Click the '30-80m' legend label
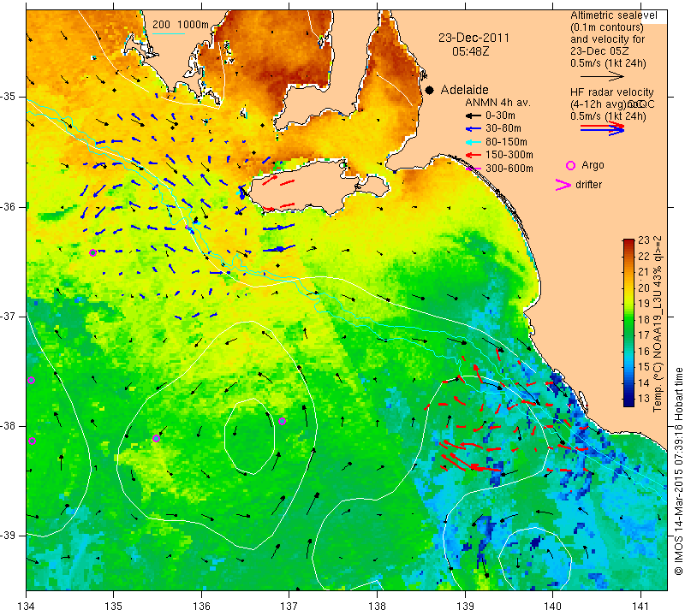 click(503, 129)
